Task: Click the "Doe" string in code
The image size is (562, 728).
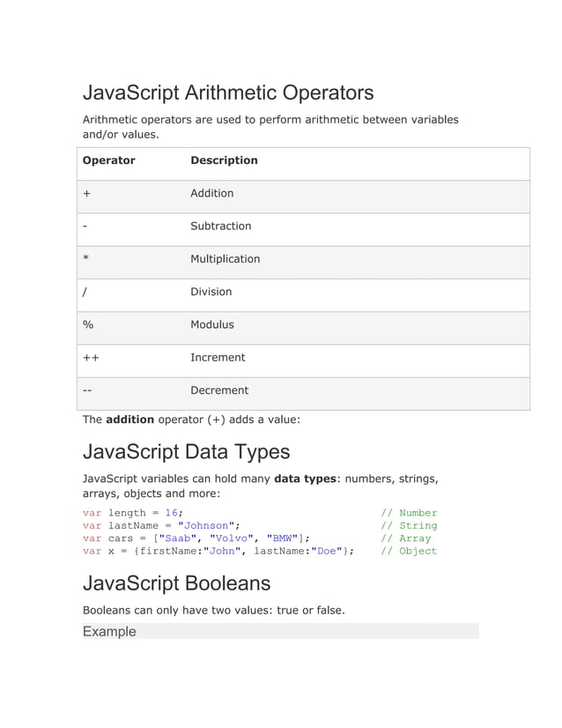Action: [x=326, y=551]
